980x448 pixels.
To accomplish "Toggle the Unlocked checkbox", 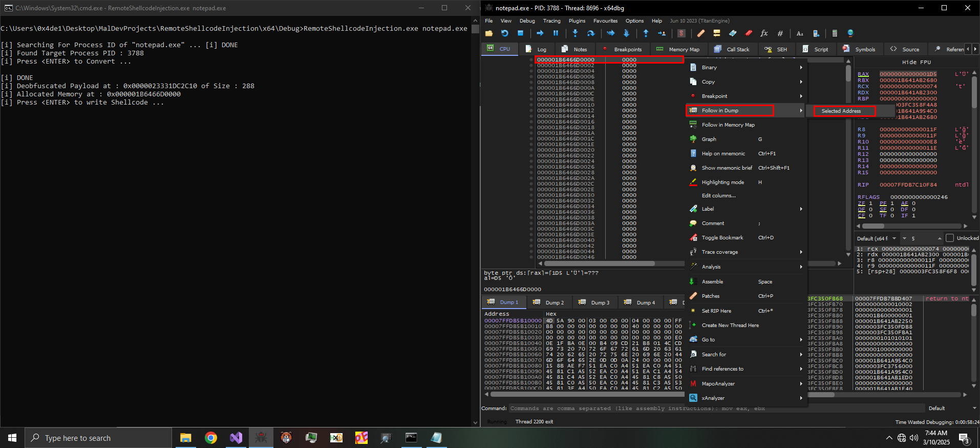I will coord(950,238).
